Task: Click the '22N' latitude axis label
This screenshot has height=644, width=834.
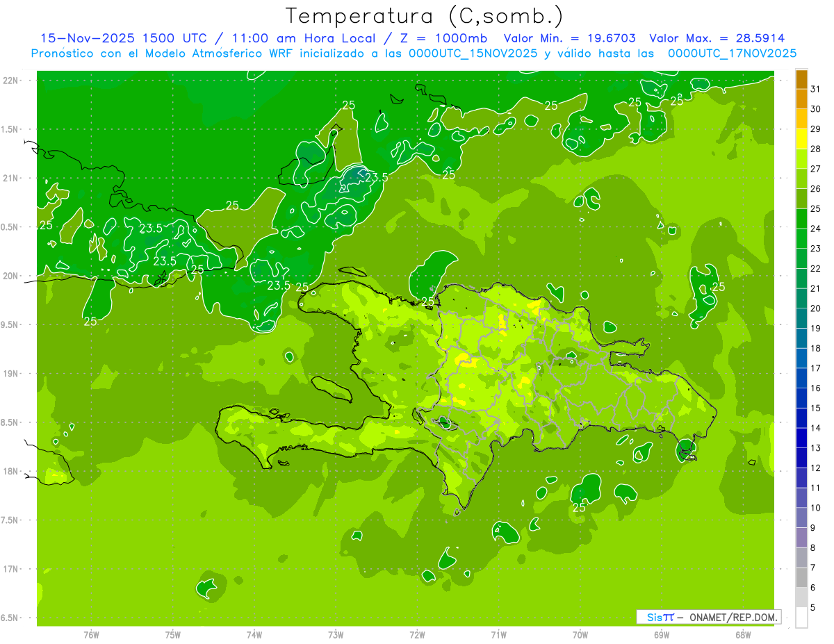Action: [10, 80]
